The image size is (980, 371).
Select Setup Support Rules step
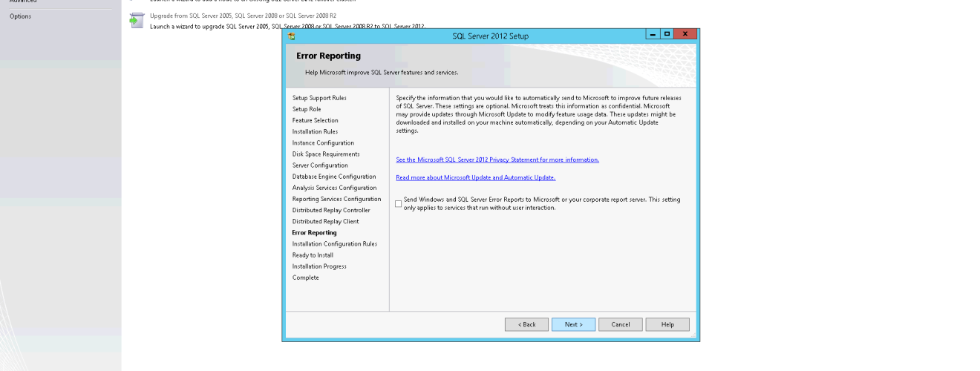click(x=319, y=98)
